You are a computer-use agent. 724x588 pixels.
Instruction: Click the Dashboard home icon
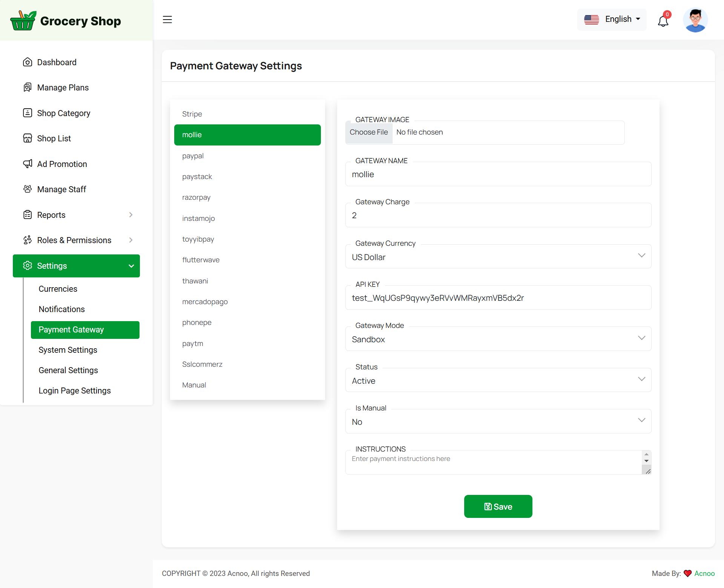(x=28, y=62)
